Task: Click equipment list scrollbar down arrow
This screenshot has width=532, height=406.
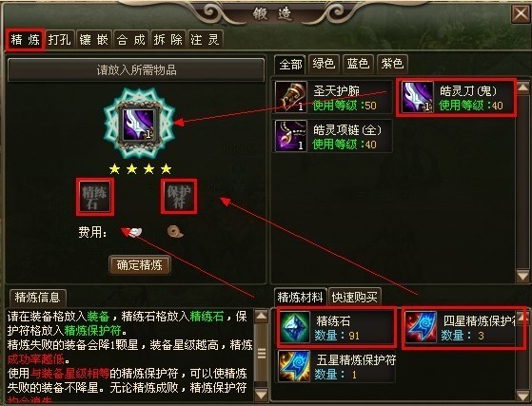Action: (x=522, y=276)
